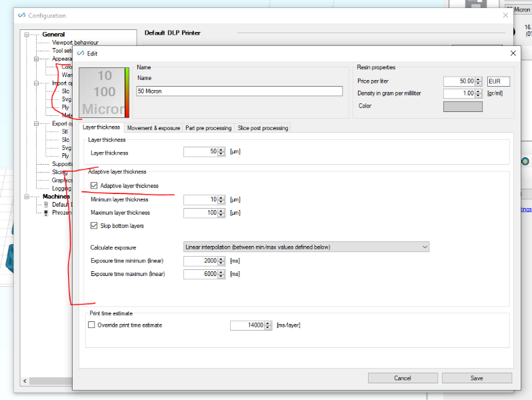Click the Save button
The width and height of the screenshot is (532, 400).
(x=477, y=378)
